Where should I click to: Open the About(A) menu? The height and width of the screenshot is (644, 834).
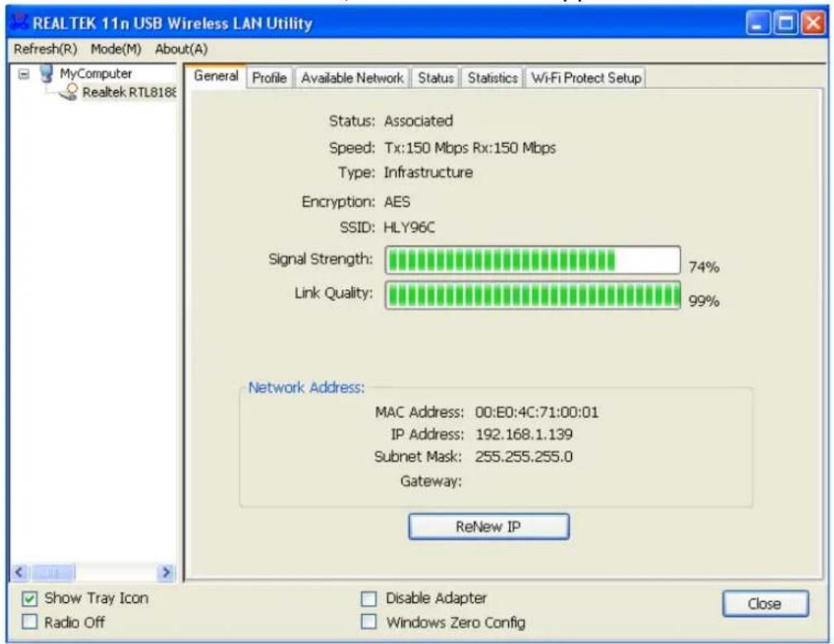coord(181,49)
